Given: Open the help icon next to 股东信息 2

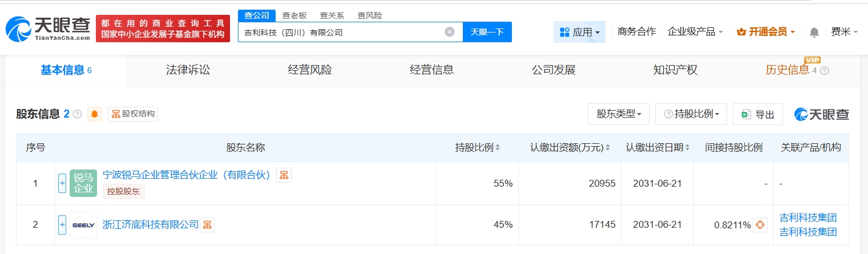Looking at the screenshot, I should (x=78, y=114).
